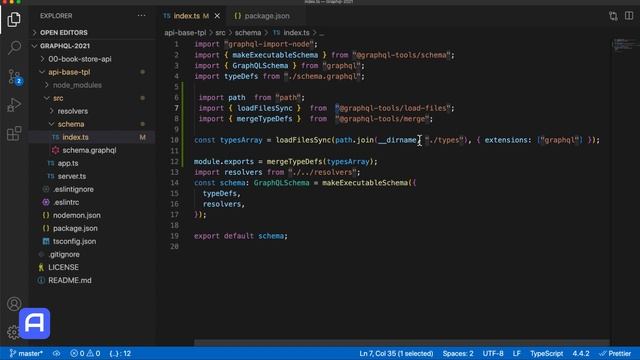This screenshot has width=640, height=360.
Task: Click src in breadcrumb path
Action: 220,33
